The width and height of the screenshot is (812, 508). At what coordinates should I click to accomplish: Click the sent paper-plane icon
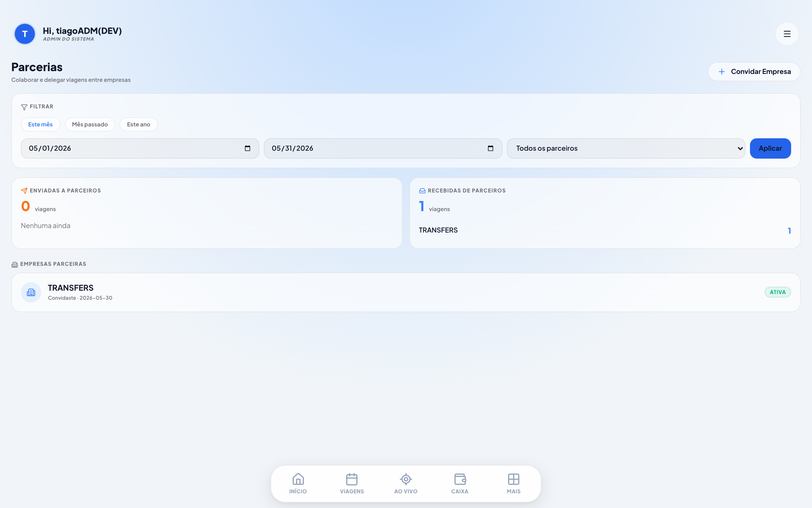pos(24,191)
